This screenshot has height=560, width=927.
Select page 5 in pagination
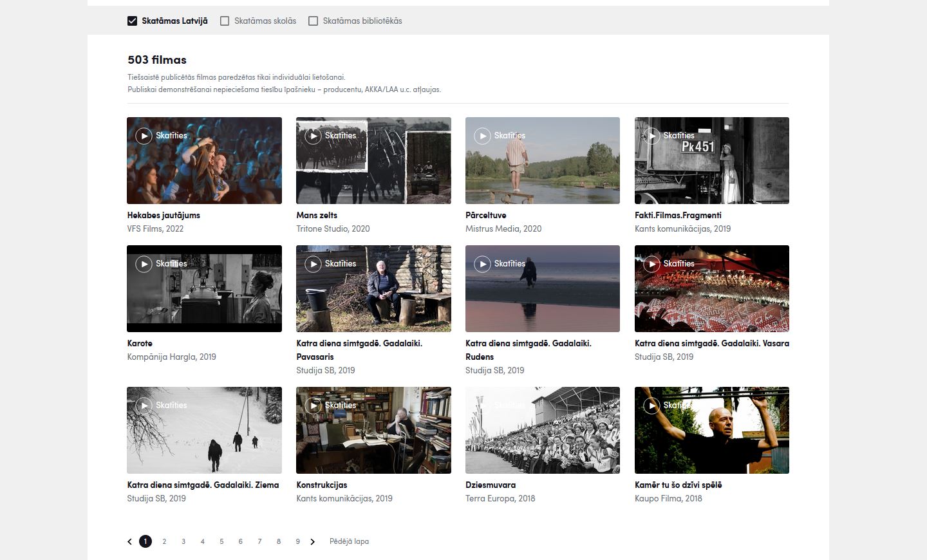(x=221, y=542)
